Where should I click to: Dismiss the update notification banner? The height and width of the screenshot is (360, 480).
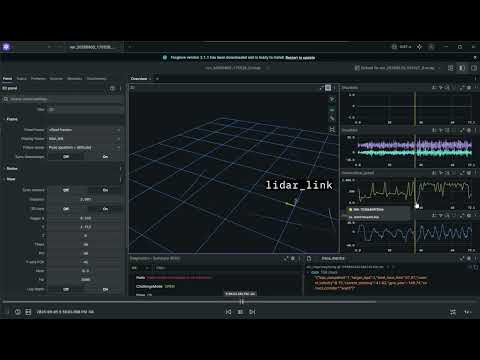pos(475,57)
